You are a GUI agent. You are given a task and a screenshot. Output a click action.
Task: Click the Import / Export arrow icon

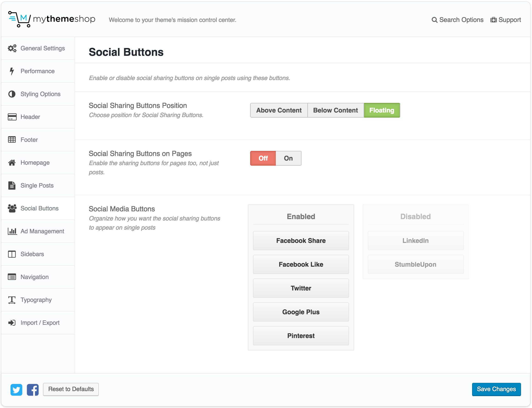click(x=12, y=323)
